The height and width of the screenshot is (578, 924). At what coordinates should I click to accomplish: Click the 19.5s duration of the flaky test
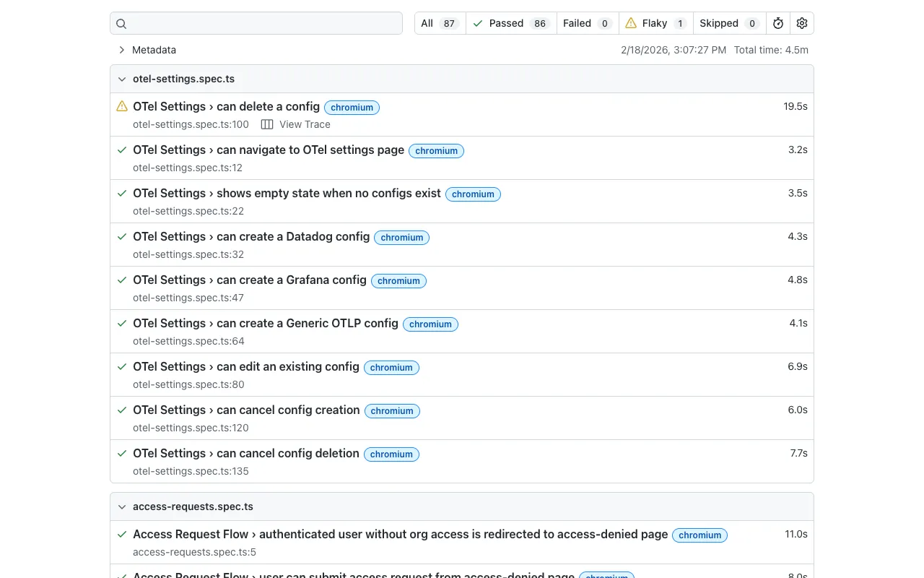[x=795, y=106]
